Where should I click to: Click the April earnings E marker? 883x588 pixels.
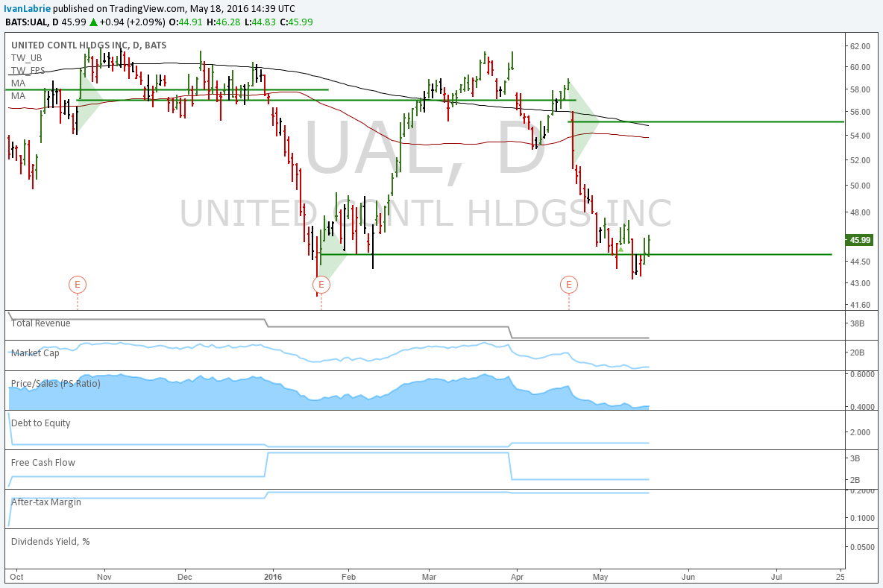[569, 285]
